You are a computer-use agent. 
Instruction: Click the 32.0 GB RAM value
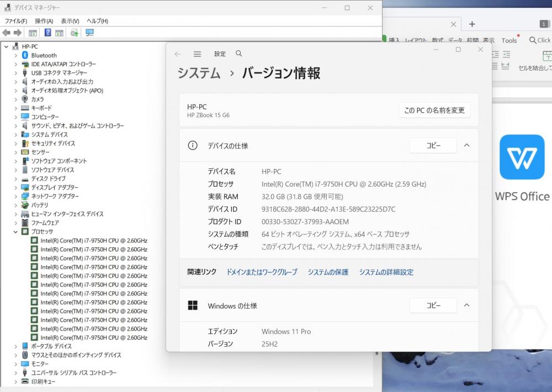pos(302,197)
